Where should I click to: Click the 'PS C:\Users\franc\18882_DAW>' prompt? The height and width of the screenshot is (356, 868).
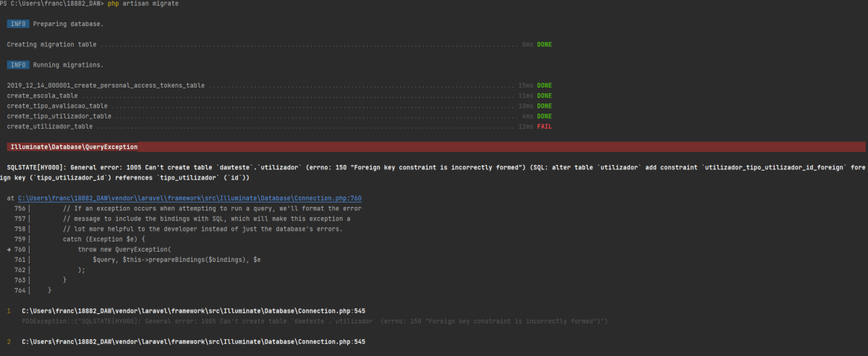(x=52, y=4)
